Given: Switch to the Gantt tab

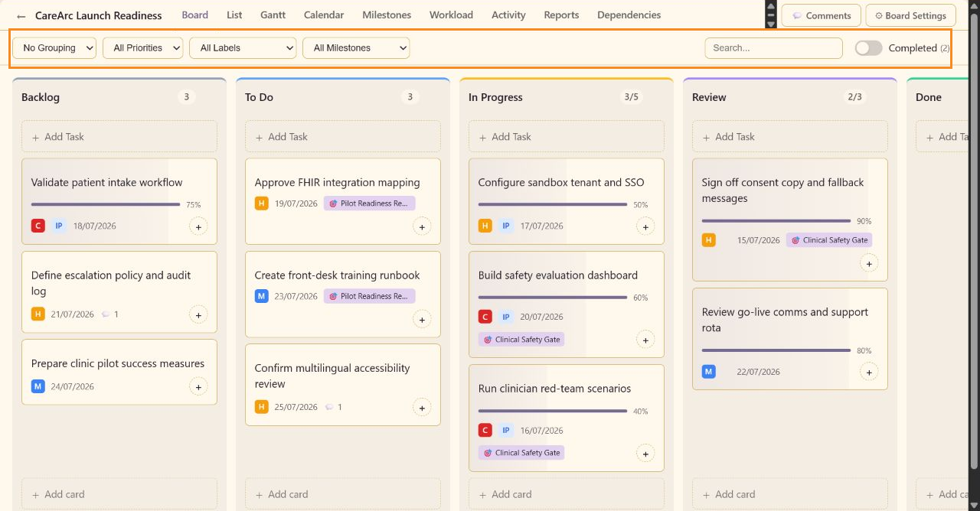Looking at the screenshot, I should click(x=273, y=15).
